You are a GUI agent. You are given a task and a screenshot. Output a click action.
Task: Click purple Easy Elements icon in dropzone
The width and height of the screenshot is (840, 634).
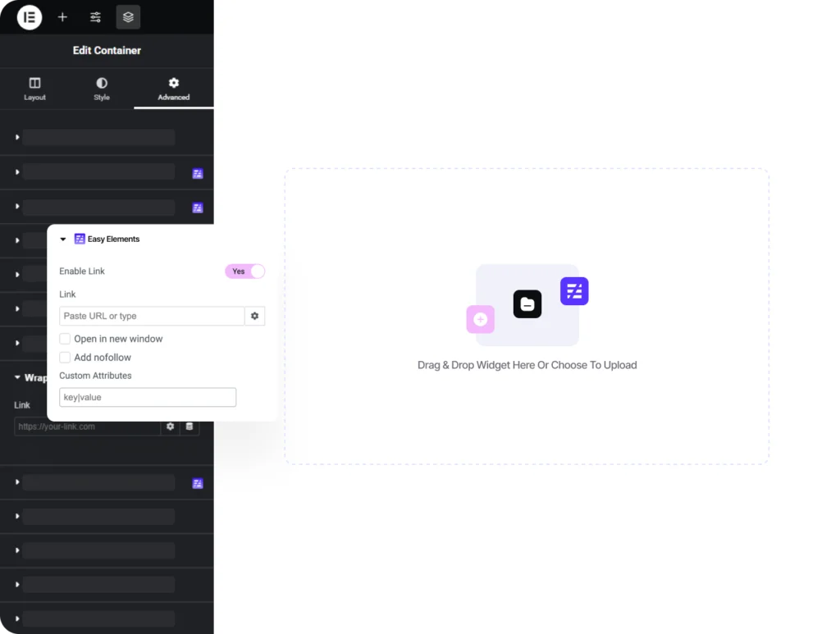pyautogui.click(x=574, y=291)
